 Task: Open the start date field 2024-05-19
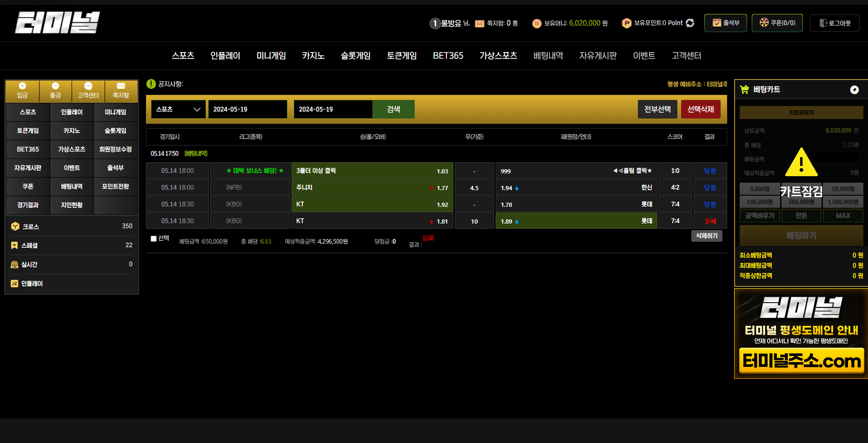point(247,109)
